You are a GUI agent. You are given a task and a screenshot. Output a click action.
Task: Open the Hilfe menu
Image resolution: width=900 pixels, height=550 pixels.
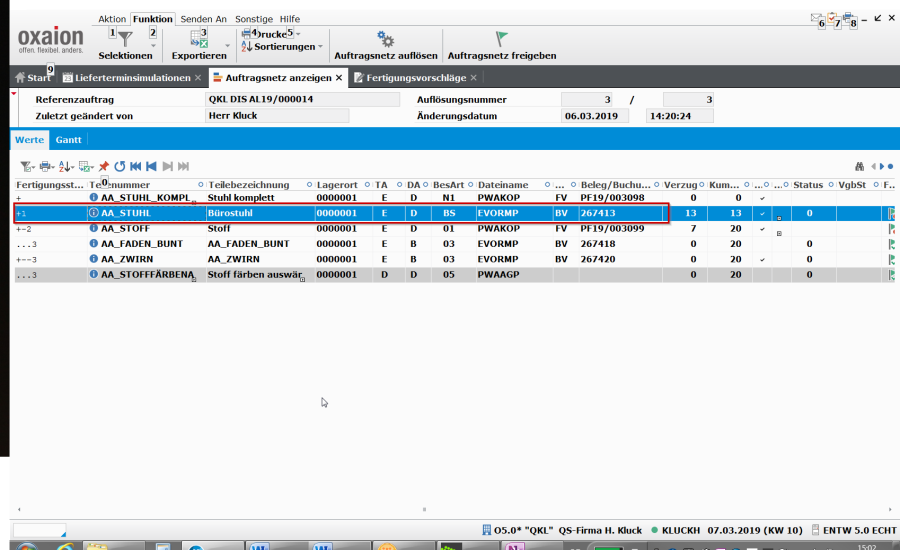[x=290, y=19]
